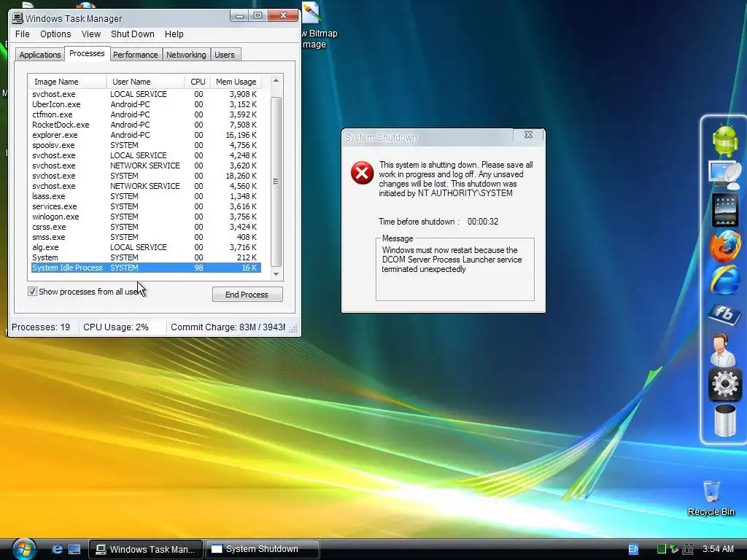Select the smss.exe process row
The width and height of the screenshot is (747, 560).
pyautogui.click(x=146, y=237)
